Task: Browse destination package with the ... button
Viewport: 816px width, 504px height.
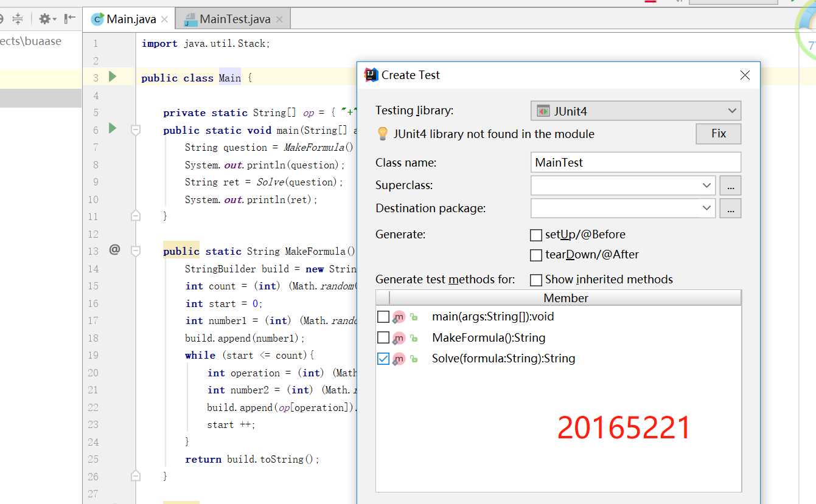Action: pyautogui.click(x=730, y=208)
